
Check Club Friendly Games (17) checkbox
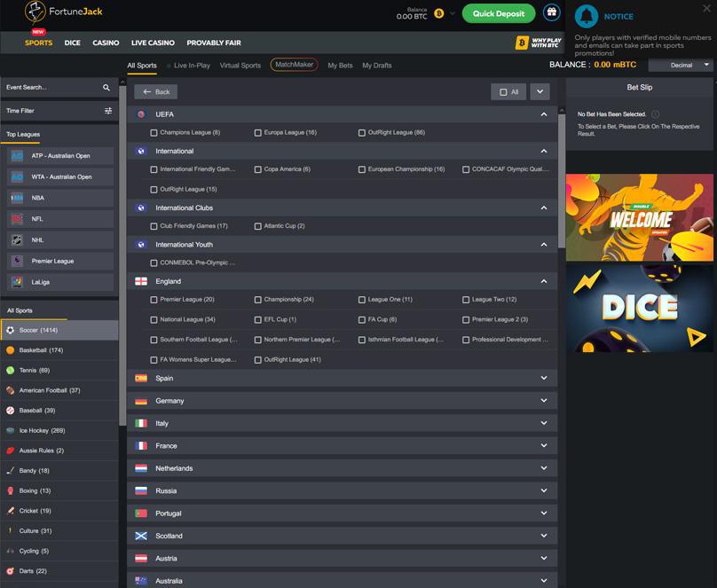coord(154,226)
